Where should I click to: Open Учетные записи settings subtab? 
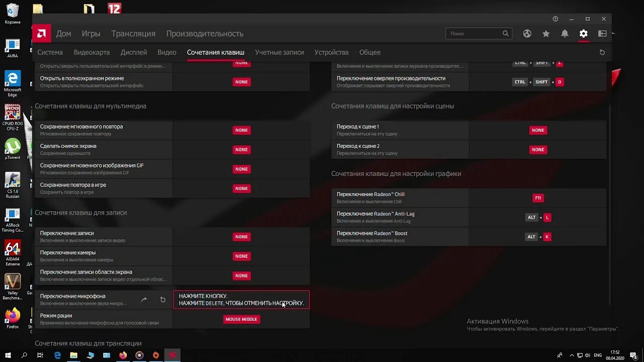tap(279, 52)
